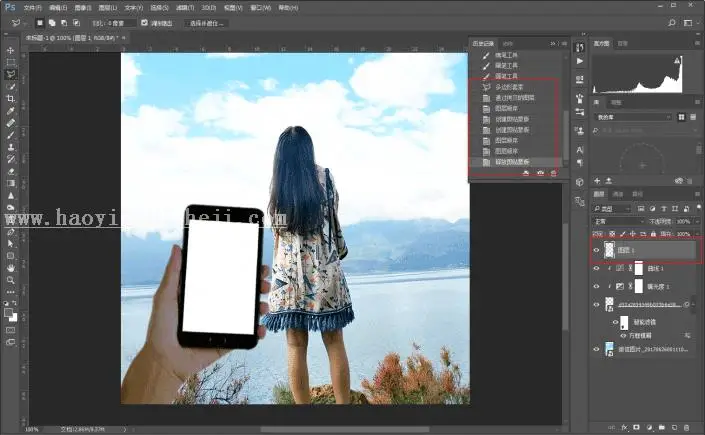Image resolution: width=705 pixels, height=435 pixels.
Task: Click the top layer thumbnail
Action: (x=609, y=250)
